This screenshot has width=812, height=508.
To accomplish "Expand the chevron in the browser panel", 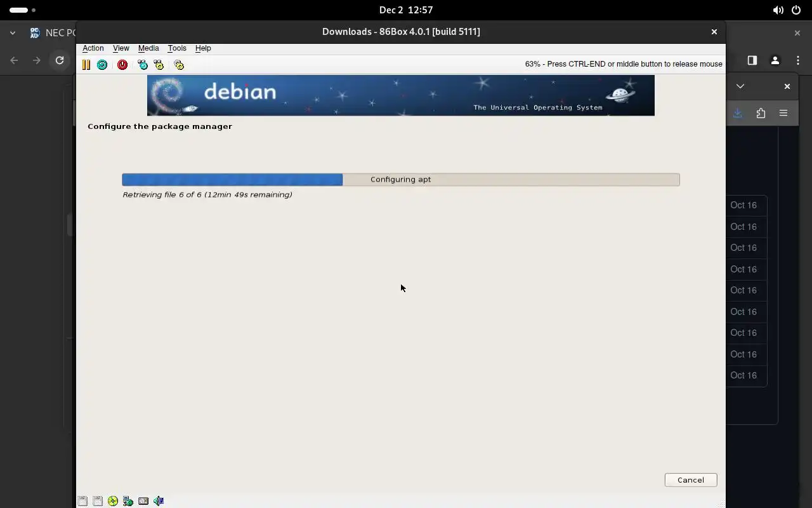I will tap(740, 86).
